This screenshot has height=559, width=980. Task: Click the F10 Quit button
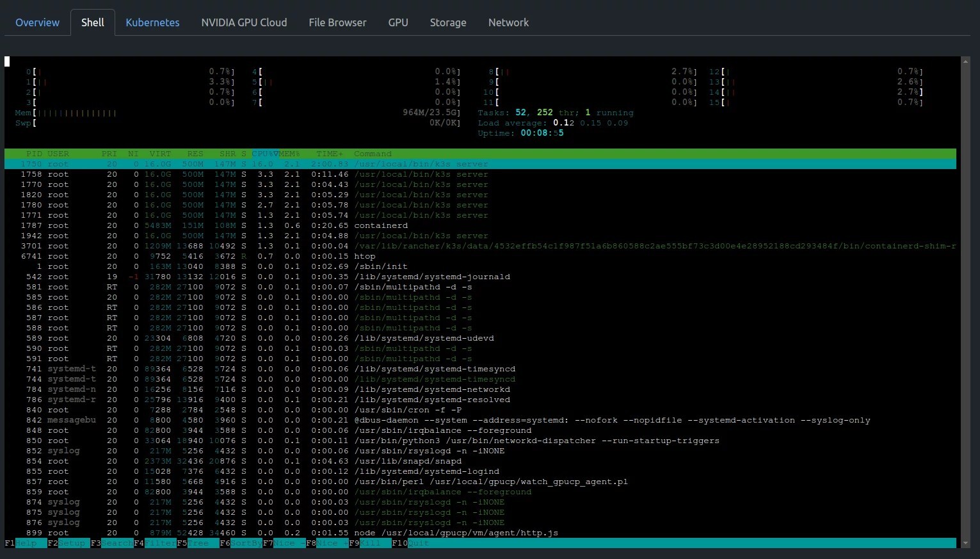point(410,543)
